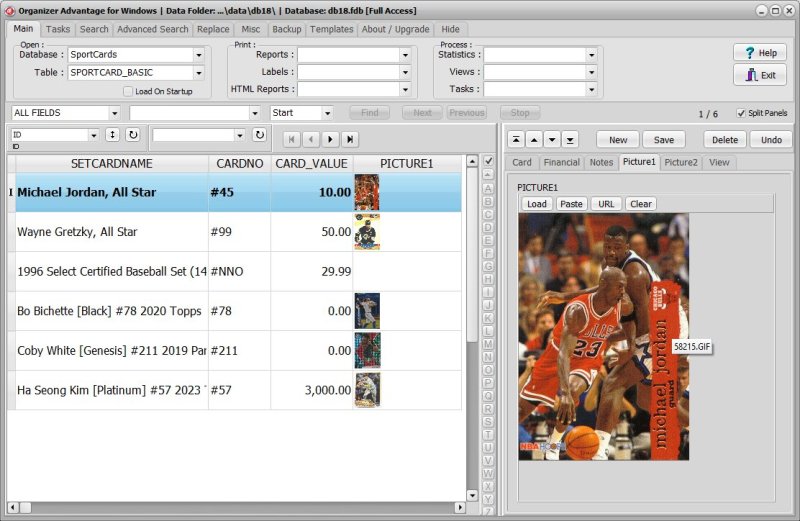Viewport: 800px width, 521px height.
Task: Switch to the Templates tab
Action: coord(332,29)
